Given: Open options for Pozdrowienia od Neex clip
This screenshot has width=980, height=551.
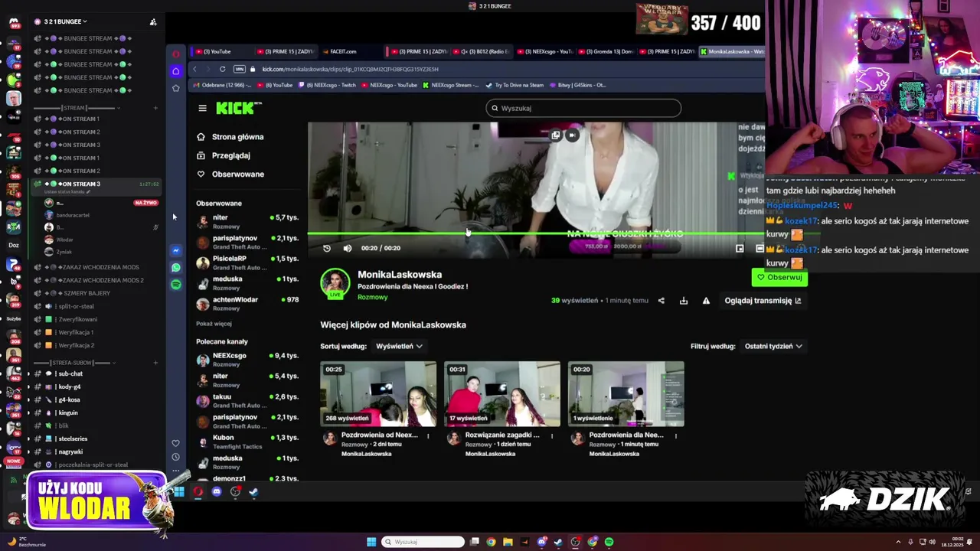Looking at the screenshot, I should pyautogui.click(x=428, y=436).
